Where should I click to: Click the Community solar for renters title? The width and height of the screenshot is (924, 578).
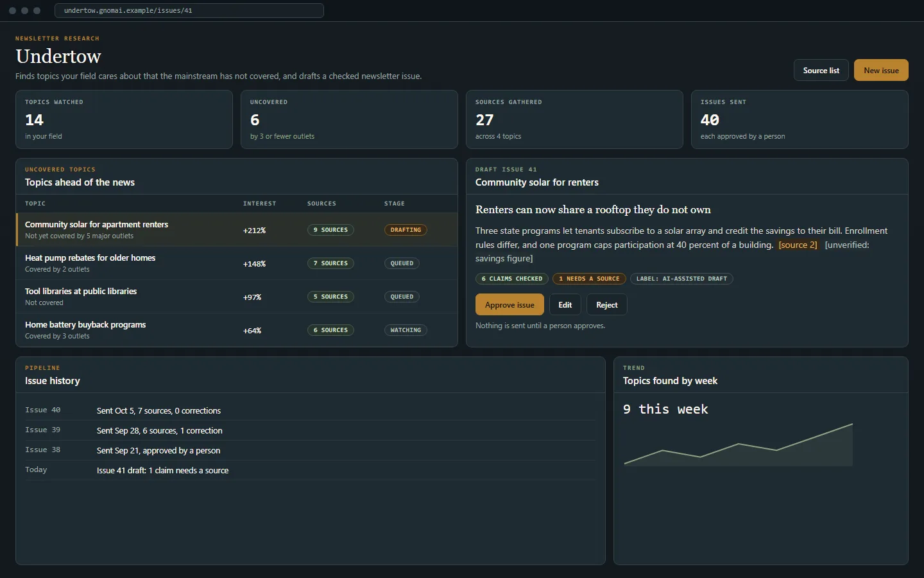[537, 182]
